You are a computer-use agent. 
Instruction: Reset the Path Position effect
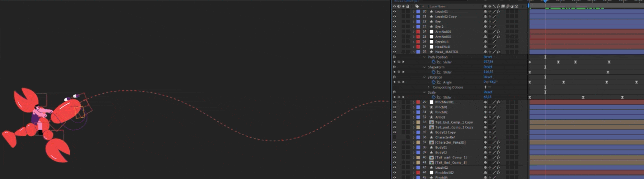point(488,57)
